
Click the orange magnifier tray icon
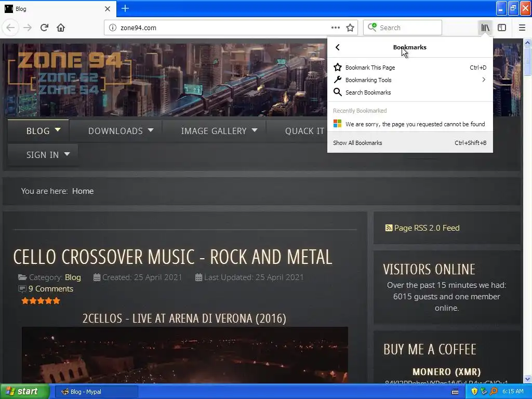coord(494,392)
